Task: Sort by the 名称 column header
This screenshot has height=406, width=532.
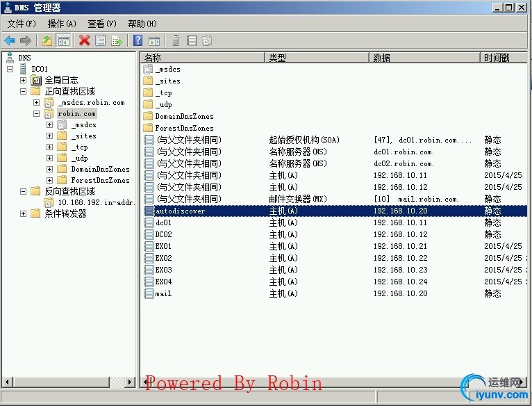Action: pyautogui.click(x=202, y=58)
